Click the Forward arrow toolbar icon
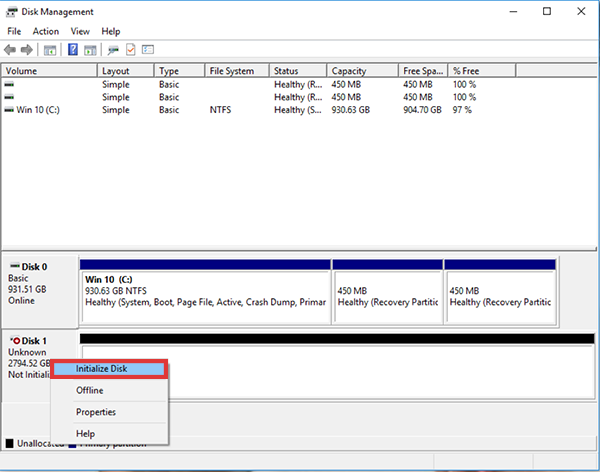 tap(27, 50)
